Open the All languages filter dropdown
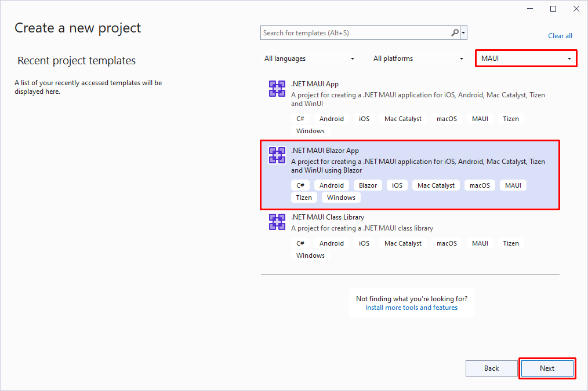 tap(309, 59)
